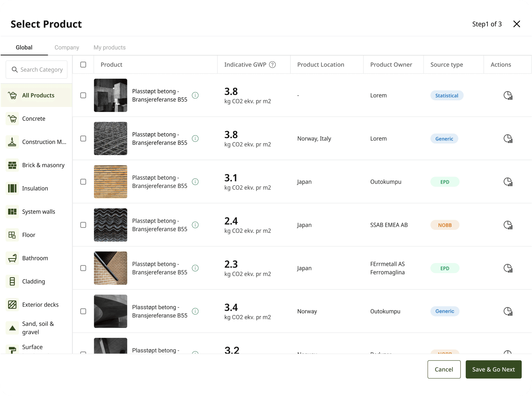
Task: Open chart action for the Statistical row
Action: coord(508,96)
